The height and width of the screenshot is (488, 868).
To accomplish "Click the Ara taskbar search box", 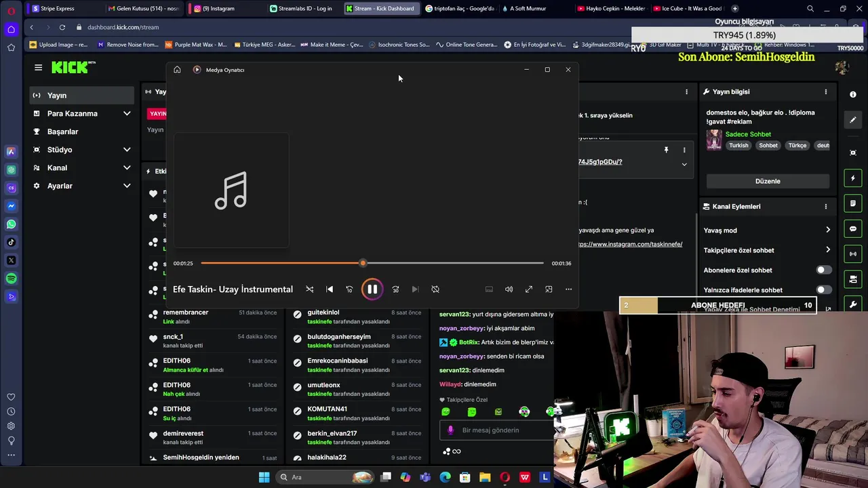I will point(325,477).
